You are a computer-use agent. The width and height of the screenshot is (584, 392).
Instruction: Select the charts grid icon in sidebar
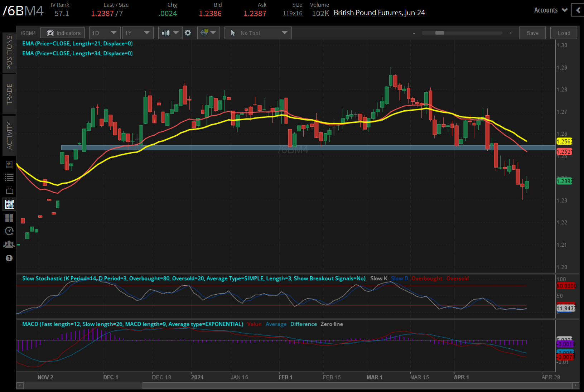click(9, 204)
